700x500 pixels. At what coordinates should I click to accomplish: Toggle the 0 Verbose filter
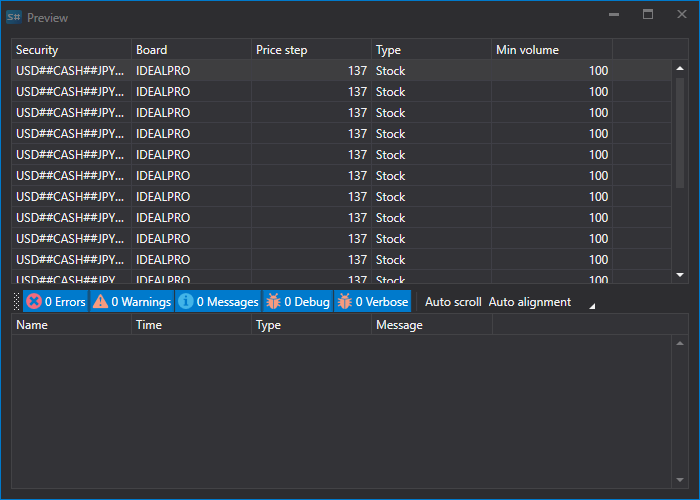pos(372,302)
